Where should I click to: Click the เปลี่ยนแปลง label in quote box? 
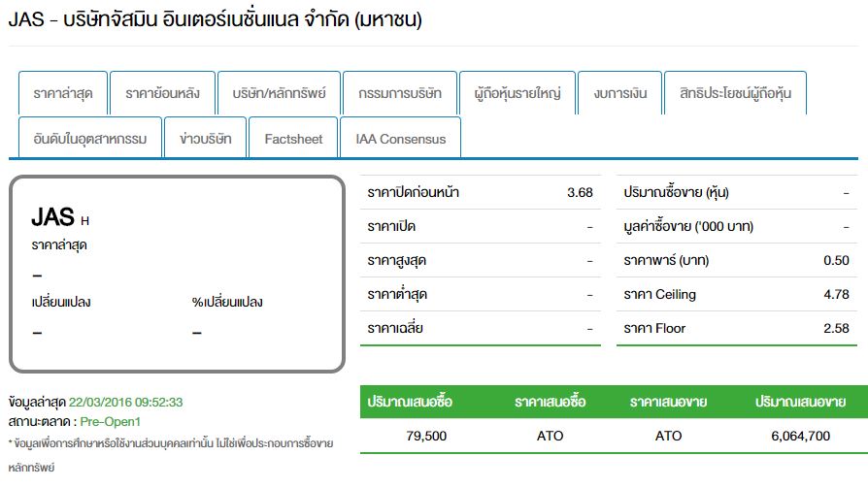pyautogui.click(x=61, y=302)
